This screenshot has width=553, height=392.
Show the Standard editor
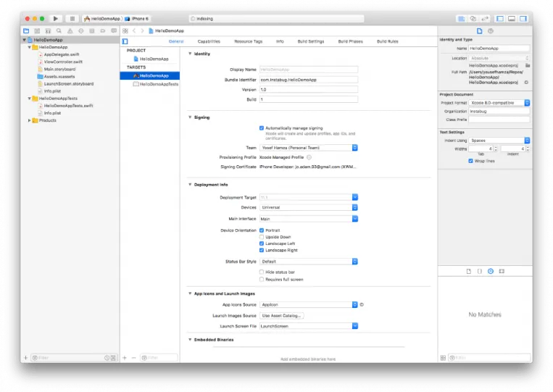pyautogui.click(x=461, y=19)
